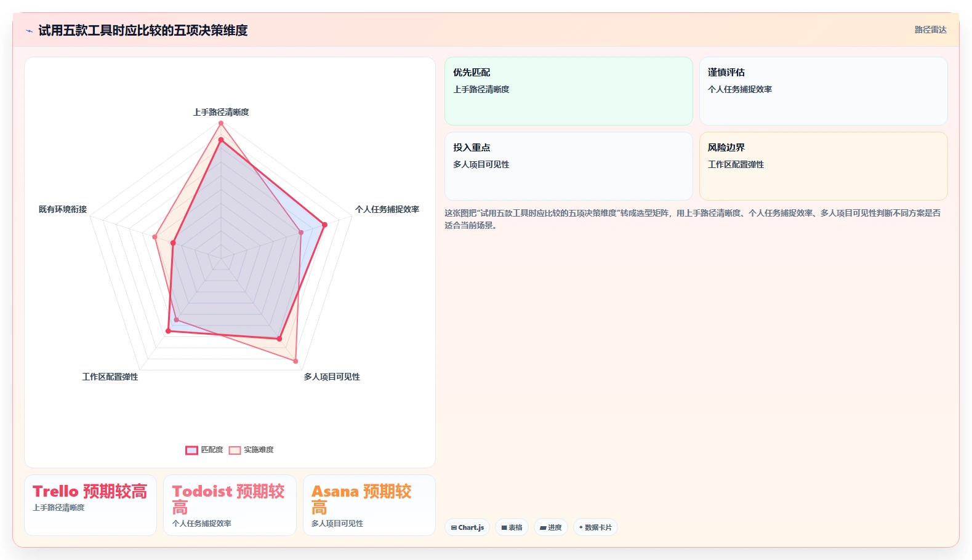This screenshot has width=972, height=560.
Task: Open the 优先匹配 card
Action: (569, 91)
